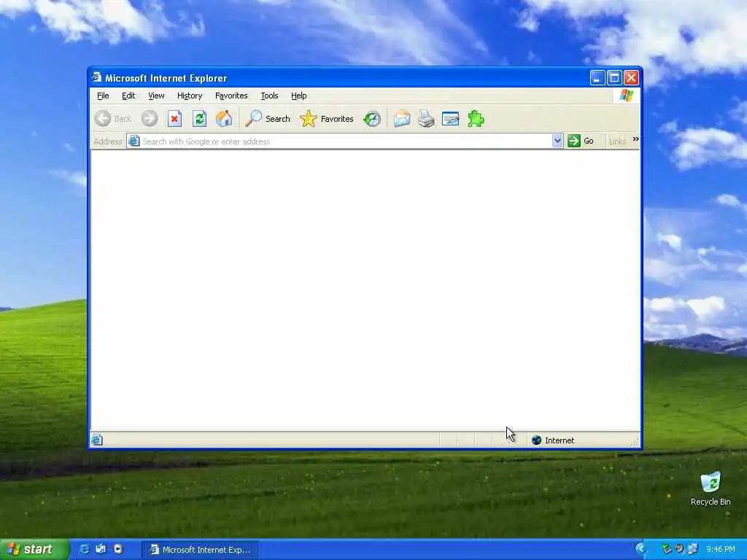Expand the Links toolbar chevron
Image resolution: width=747 pixels, height=560 pixels.
click(635, 139)
